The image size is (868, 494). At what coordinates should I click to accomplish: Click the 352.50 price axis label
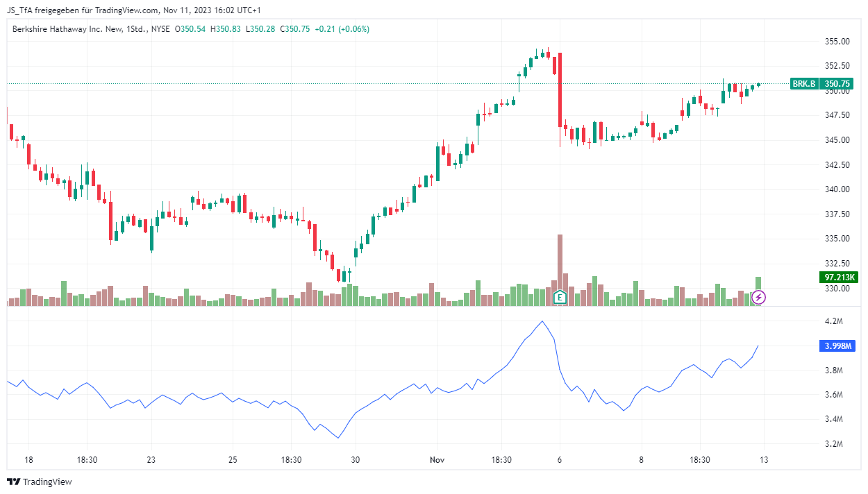[x=837, y=66]
